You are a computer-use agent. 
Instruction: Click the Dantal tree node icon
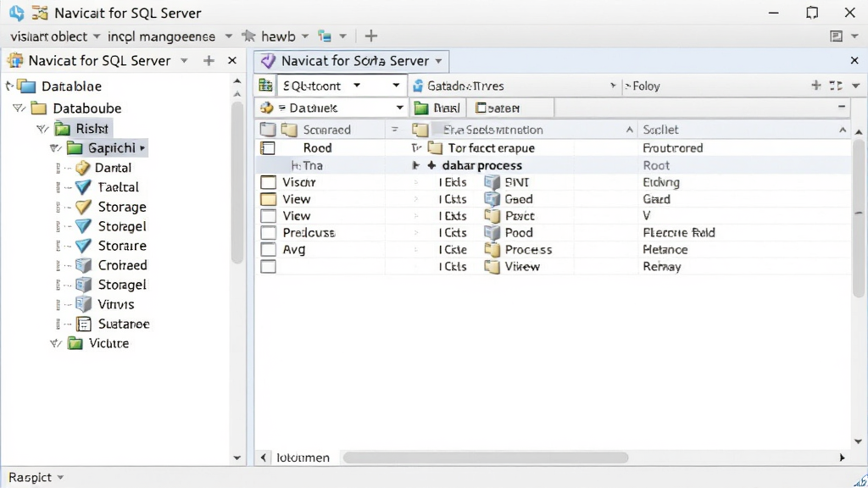coord(83,168)
